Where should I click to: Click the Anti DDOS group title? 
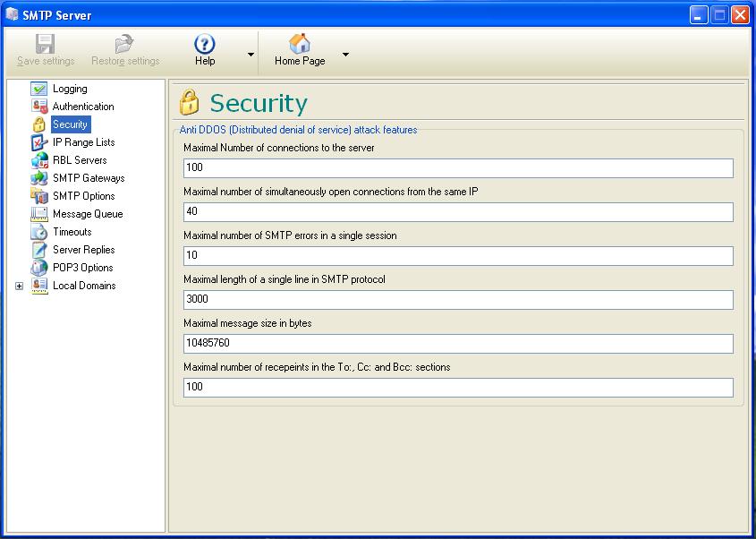298,130
